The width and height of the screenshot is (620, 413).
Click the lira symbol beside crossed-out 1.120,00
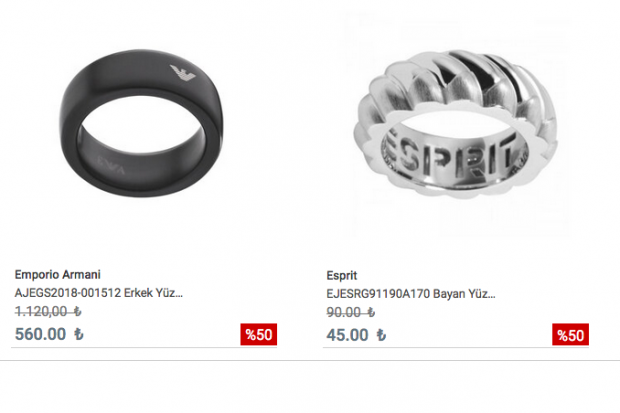78,312
